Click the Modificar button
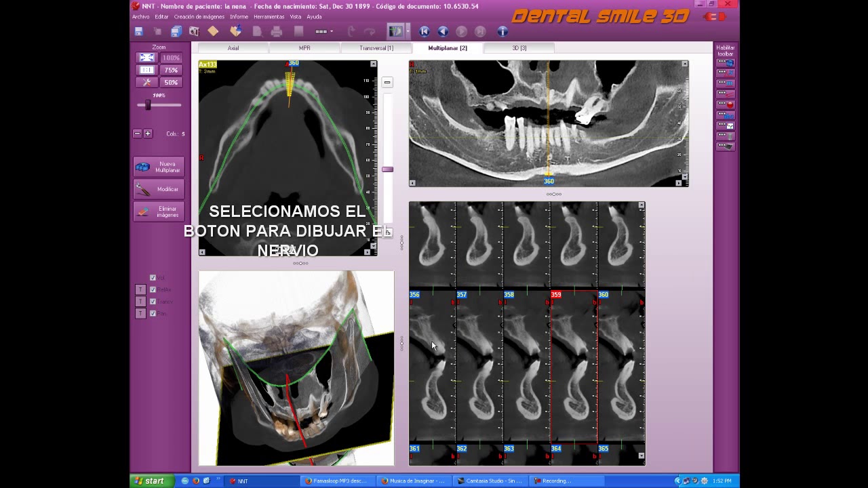The height and width of the screenshot is (488, 868). [x=159, y=189]
